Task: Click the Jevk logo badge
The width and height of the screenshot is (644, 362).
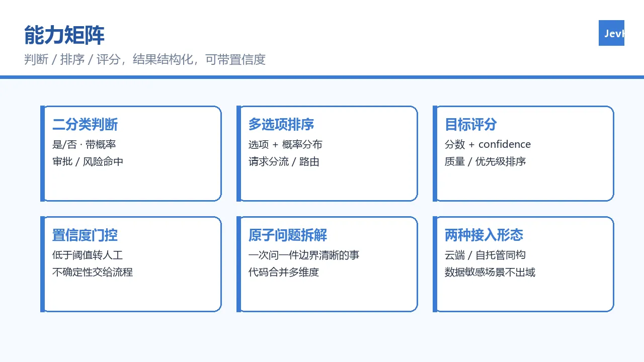Action: [611, 33]
